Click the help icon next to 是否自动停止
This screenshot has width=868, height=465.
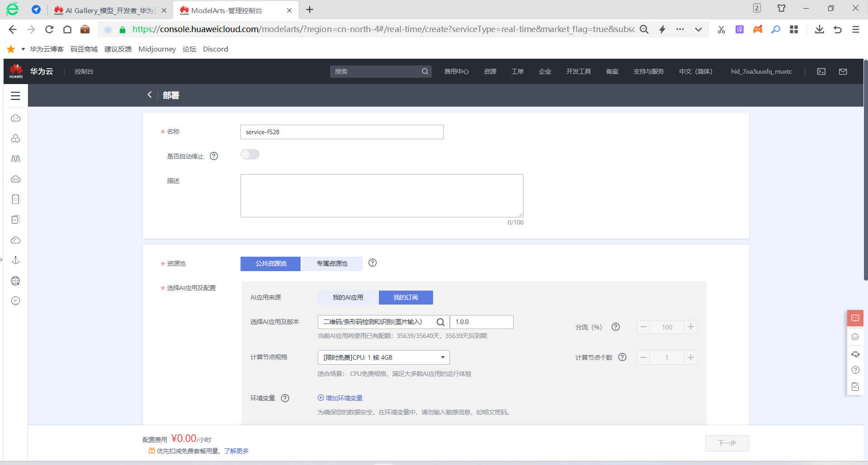(x=214, y=156)
